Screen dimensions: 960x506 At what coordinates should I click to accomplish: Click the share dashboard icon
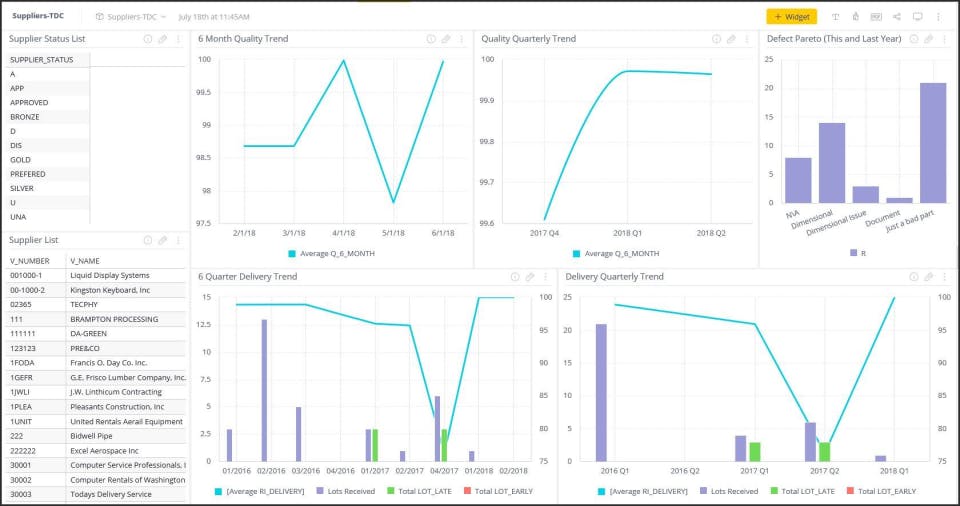[x=896, y=17]
